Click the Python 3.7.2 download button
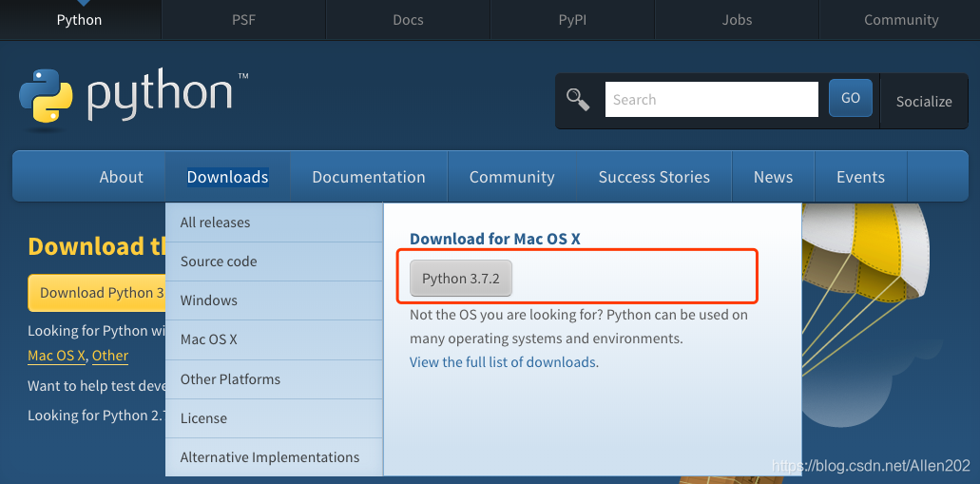This screenshot has width=980, height=484. pyautogui.click(x=461, y=279)
